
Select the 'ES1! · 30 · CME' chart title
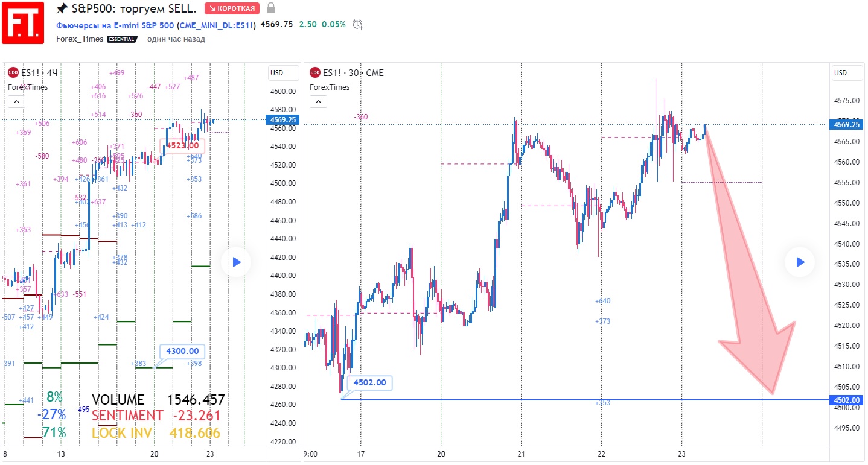(353, 73)
